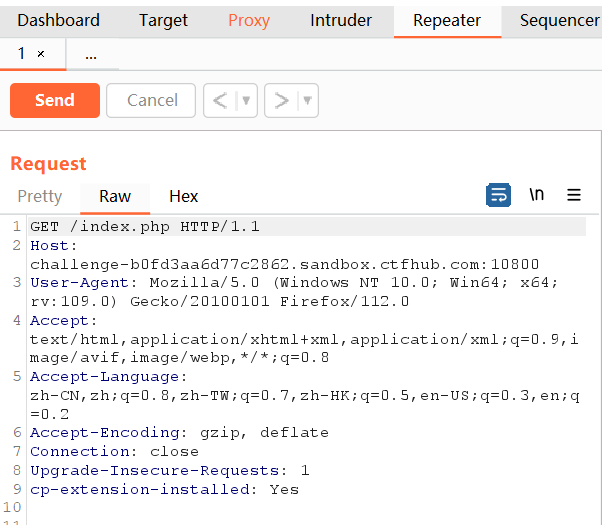Image resolution: width=602 pixels, height=525 pixels.
Task: Add a new Repeater tab via ellipsis
Action: (x=91, y=54)
